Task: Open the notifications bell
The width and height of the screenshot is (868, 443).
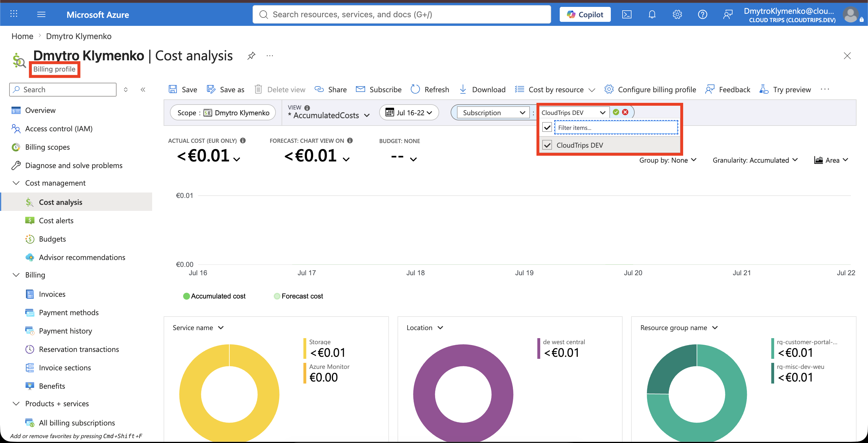Action: pyautogui.click(x=652, y=14)
